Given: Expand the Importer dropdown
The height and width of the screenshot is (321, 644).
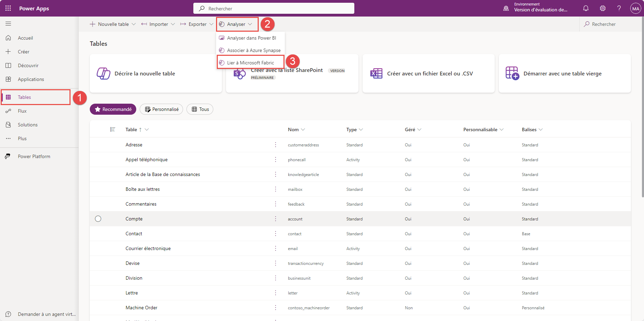Looking at the screenshot, I should pos(173,24).
